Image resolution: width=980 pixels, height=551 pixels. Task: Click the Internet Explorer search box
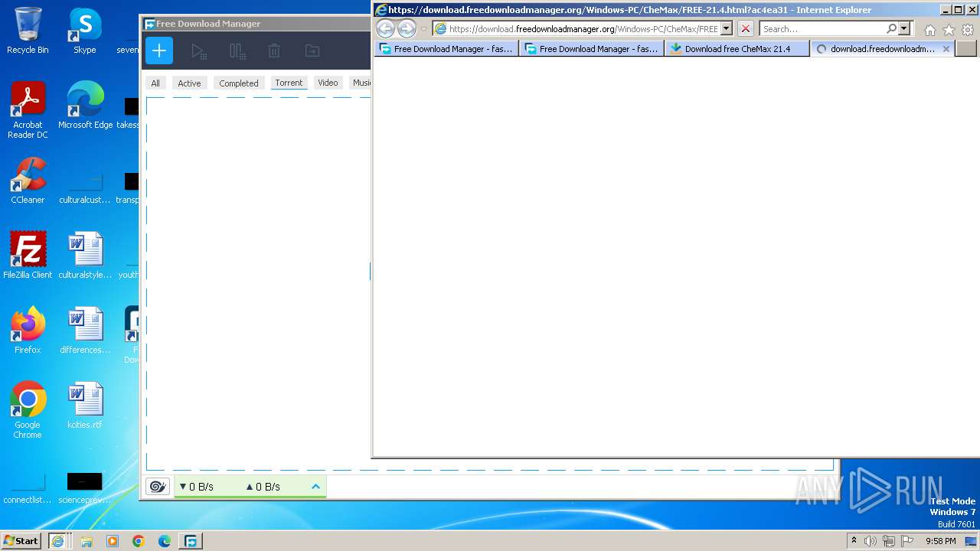coord(822,29)
